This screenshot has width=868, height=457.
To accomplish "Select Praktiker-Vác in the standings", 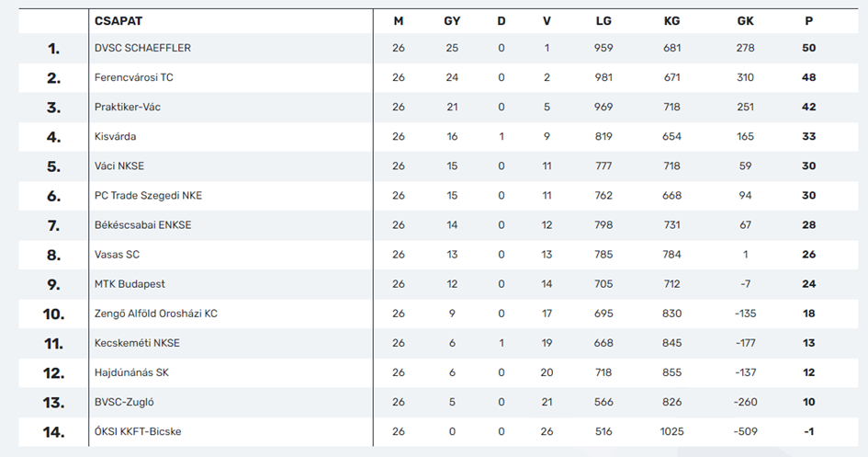I will pos(127,107).
